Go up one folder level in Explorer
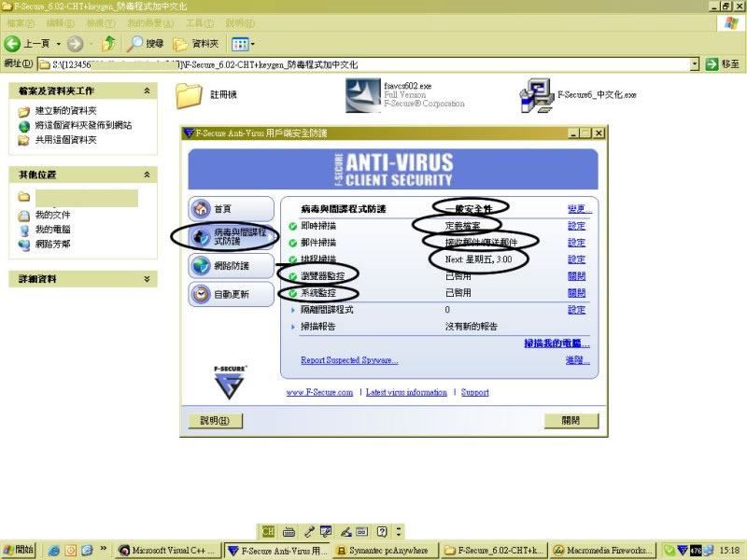The height and width of the screenshot is (560, 747). coord(108,44)
